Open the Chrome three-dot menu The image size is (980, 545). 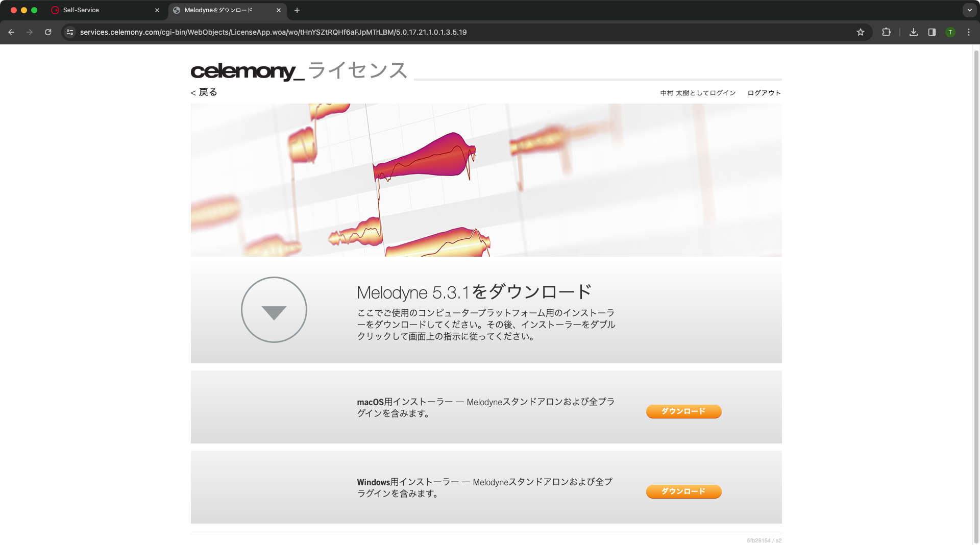[x=969, y=32]
